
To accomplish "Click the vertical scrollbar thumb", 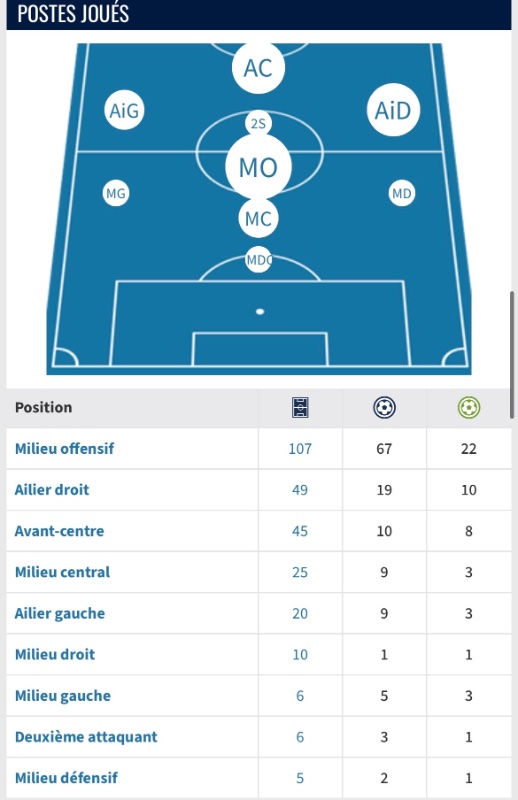I will pyautogui.click(x=511, y=355).
